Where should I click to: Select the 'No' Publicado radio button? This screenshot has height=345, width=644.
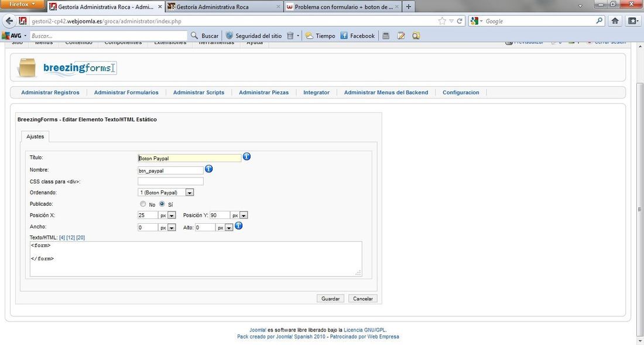pos(143,204)
